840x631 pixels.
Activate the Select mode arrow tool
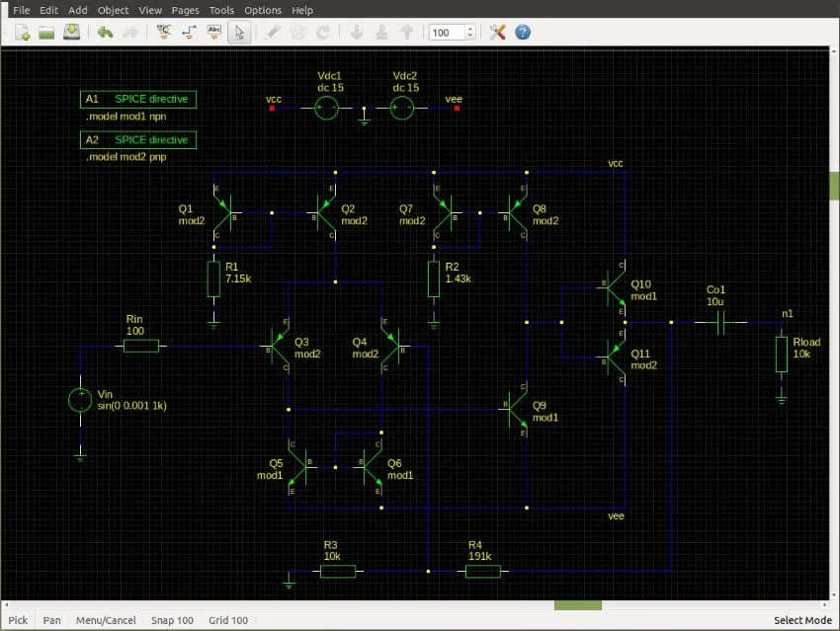point(238,33)
